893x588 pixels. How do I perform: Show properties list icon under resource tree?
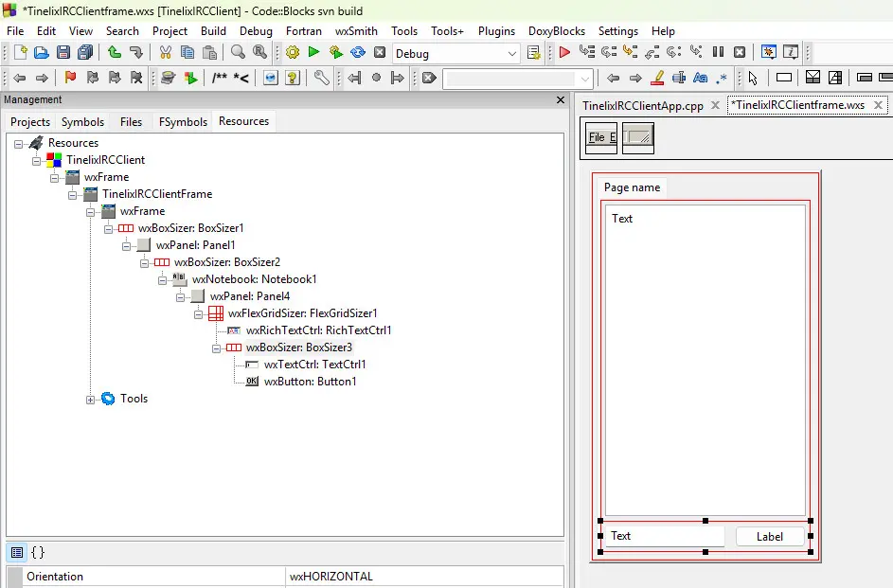(17, 552)
